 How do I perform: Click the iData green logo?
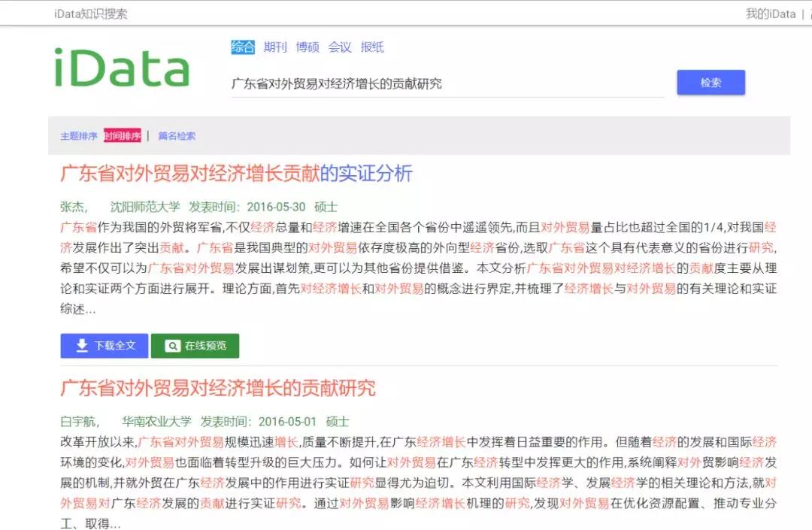122,68
